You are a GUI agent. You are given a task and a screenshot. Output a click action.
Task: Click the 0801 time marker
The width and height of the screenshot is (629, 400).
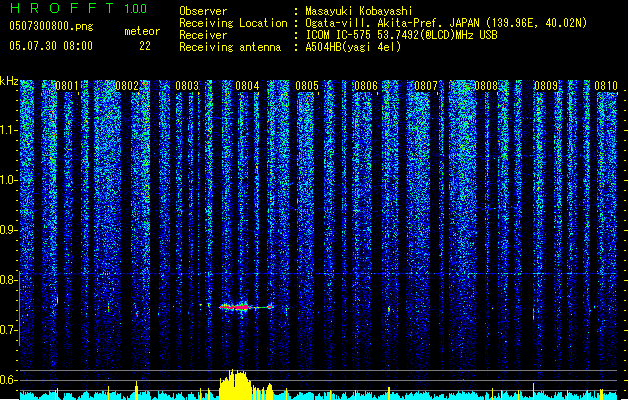point(67,86)
